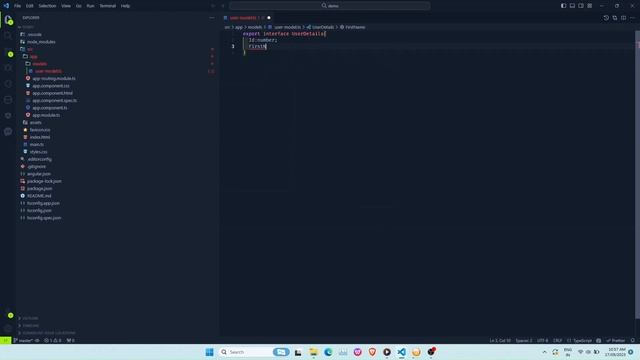Open app.component.css file
The width and height of the screenshot is (640, 360).
coord(51,86)
